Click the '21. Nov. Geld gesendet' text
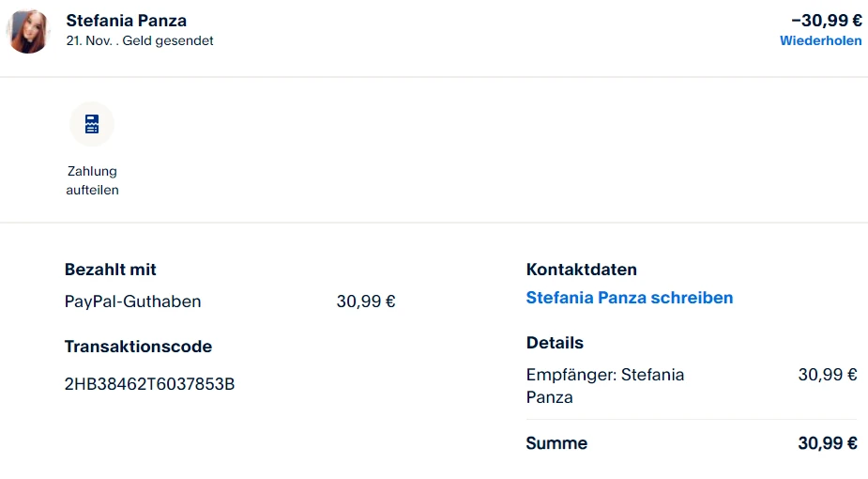The height and width of the screenshot is (479, 868). pos(140,41)
